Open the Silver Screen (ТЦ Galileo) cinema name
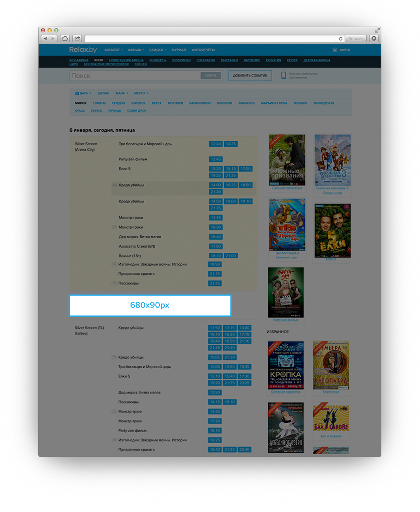This screenshot has height=512, width=420. (x=89, y=331)
